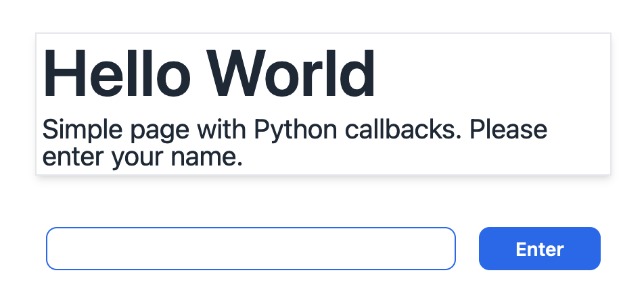Click the description paragraph below the heading
Viewport: 644px width, 304px height.
coord(294,143)
